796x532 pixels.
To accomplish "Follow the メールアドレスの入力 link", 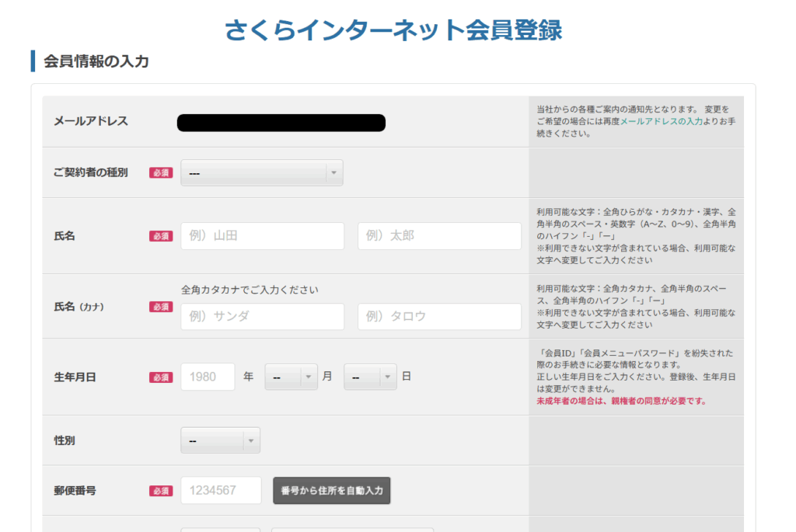I will click(661, 122).
